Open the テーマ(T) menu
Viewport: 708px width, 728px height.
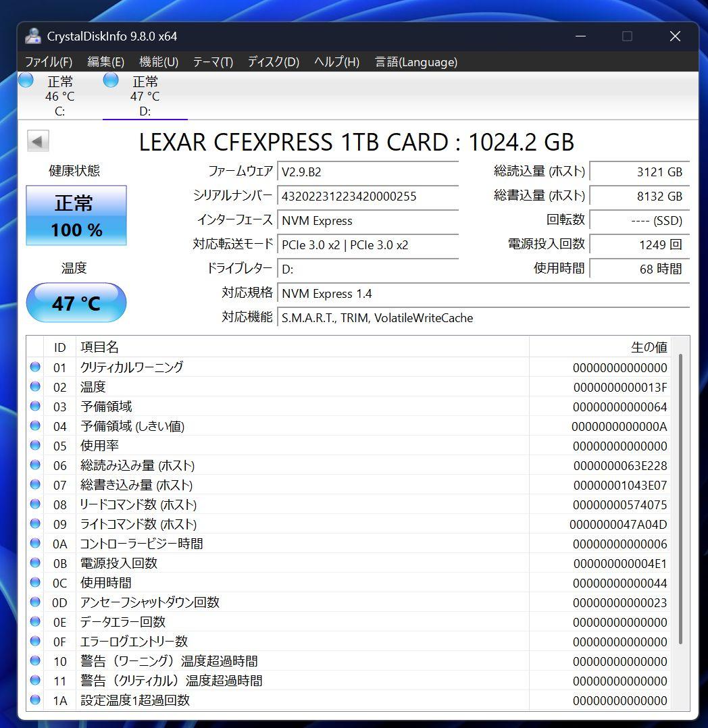(x=213, y=61)
